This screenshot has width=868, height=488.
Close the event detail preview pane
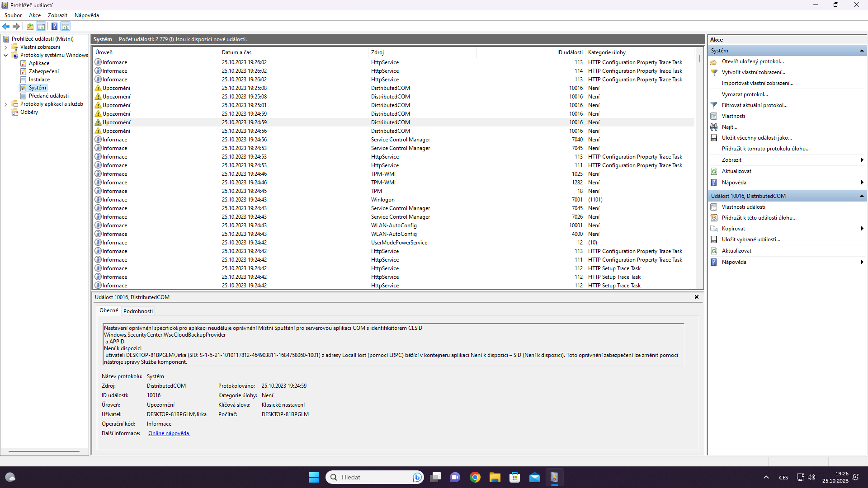(x=696, y=297)
